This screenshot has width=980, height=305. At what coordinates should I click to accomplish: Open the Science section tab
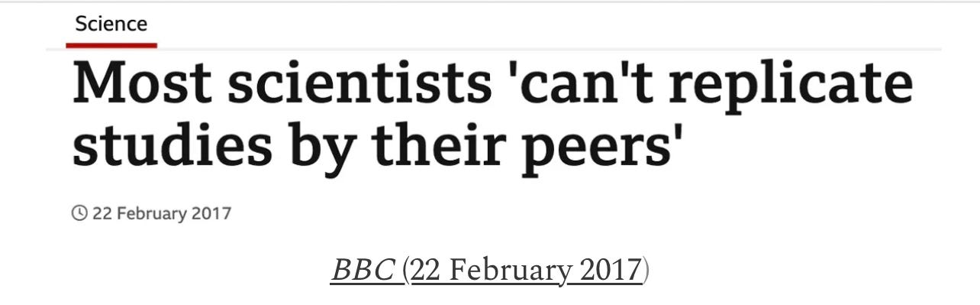pyautogui.click(x=111, y=23)
